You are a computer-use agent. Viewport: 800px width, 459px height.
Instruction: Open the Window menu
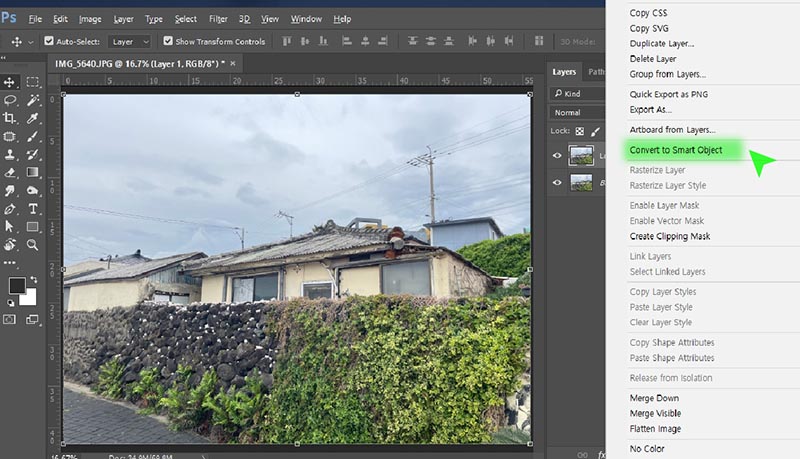click(306, 19)
